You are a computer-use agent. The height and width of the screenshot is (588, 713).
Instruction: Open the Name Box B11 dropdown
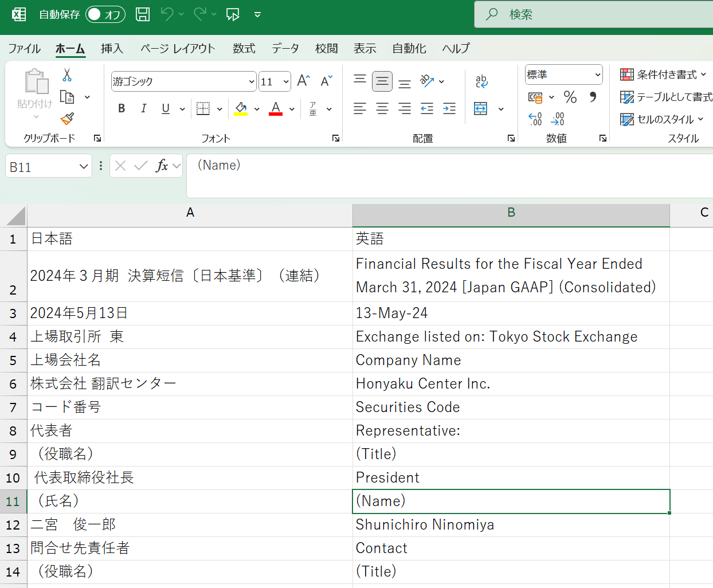[84, 167]
